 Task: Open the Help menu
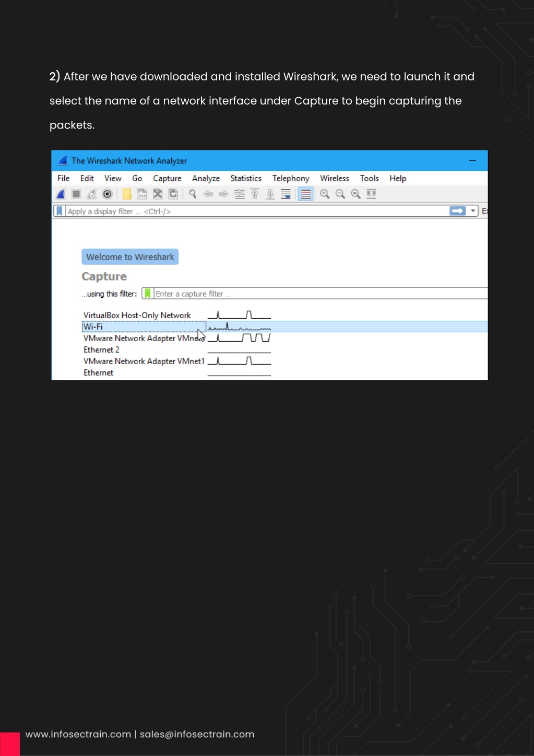[x=398, y=179]
